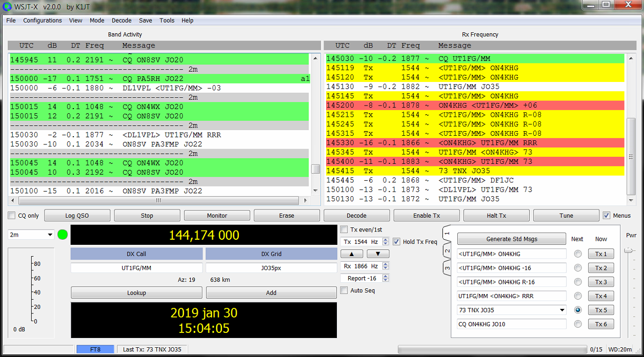The width and height of the screenshot is (644, 357).
Task: Send the Tx 6 message now
Action: 601,324
